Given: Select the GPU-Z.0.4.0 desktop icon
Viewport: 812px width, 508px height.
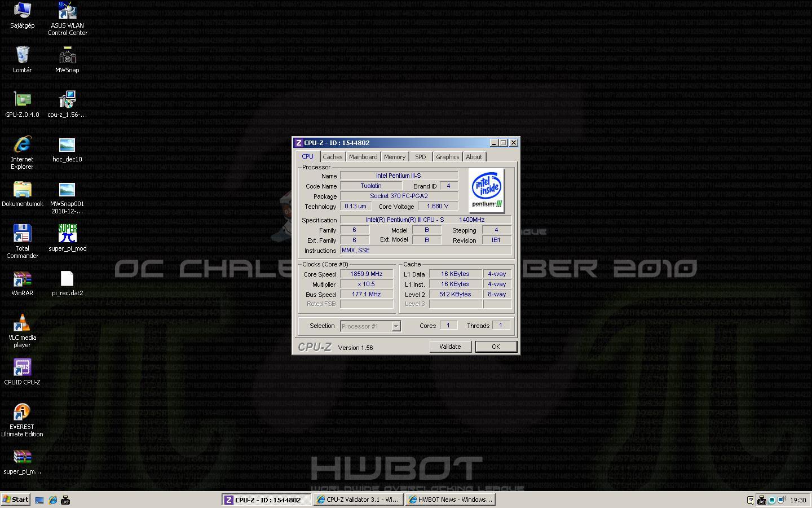Looking at the screenshot, I should click(x=22, y=104).
